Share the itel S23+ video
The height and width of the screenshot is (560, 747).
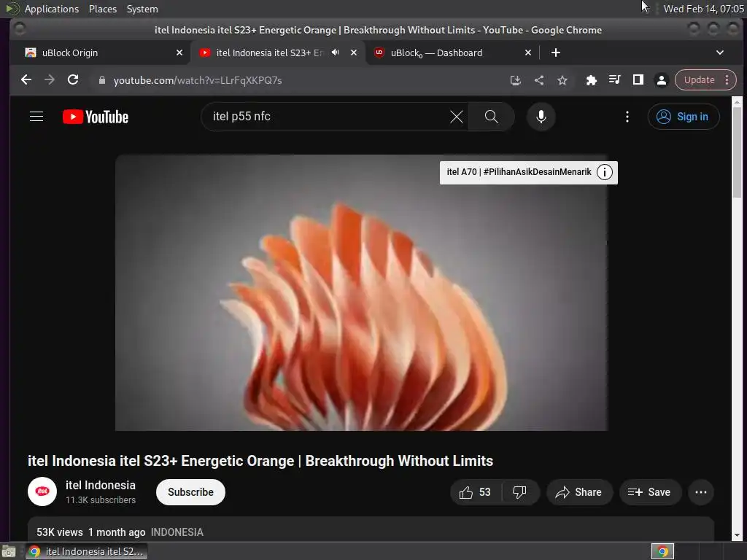[x=578, y=492]
